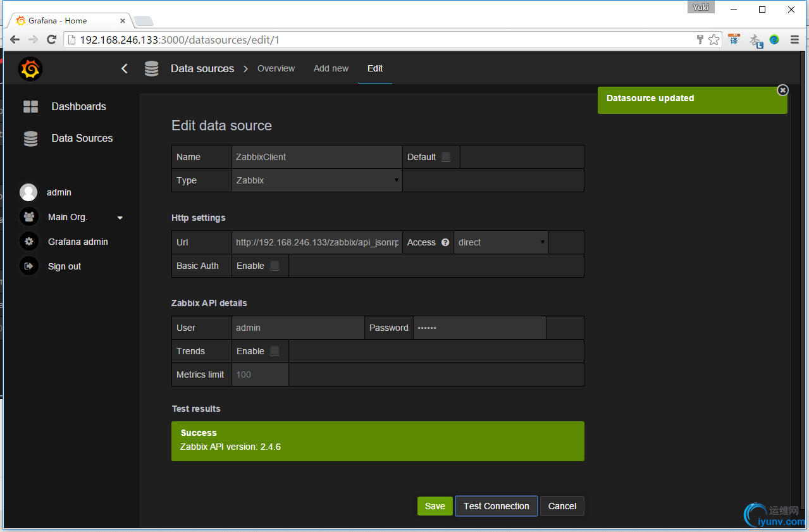Toggle the Default data source checkbox
Viewport: 809px width, 532px height.
446,157
